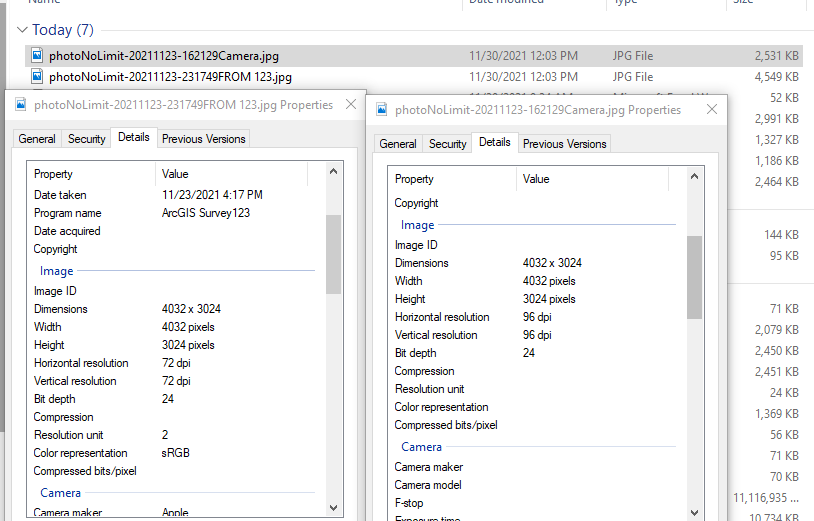814x521 pixels.
Task: Click the 11,116,935 size cell in file list
Action: pos(766,498)
